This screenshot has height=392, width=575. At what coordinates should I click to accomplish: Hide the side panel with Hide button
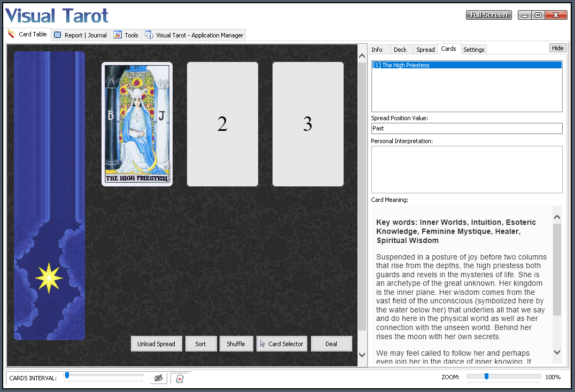[557, 48]
